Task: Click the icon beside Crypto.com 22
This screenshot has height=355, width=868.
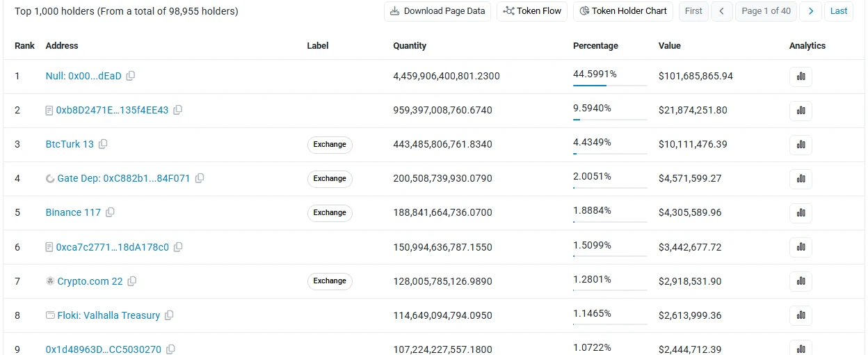Action: (x=50, y=281)
